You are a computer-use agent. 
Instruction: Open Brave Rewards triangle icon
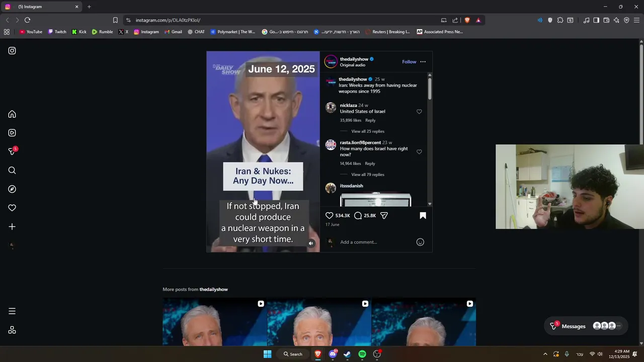click(478, 20)
